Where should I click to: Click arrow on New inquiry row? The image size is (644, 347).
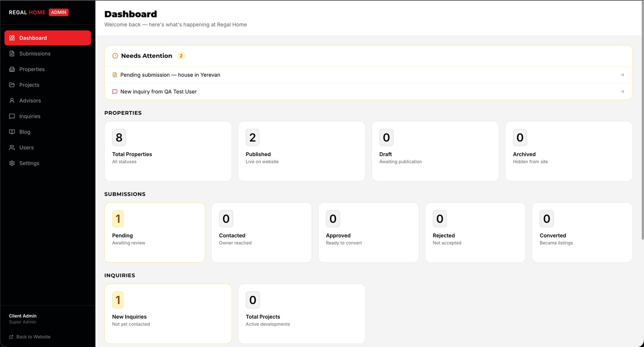point(622,92)
